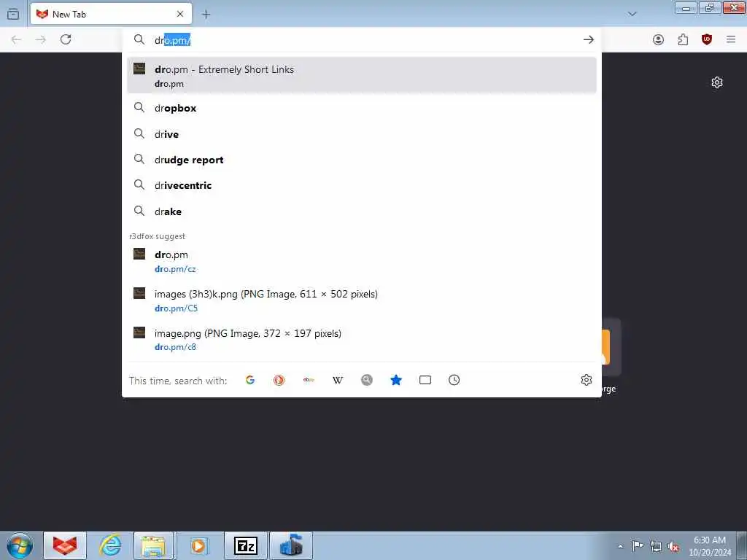Viewport: 747px width, 560px height.
Task: Search with Wikipedia one-off icon
Action: click(338, 380)
